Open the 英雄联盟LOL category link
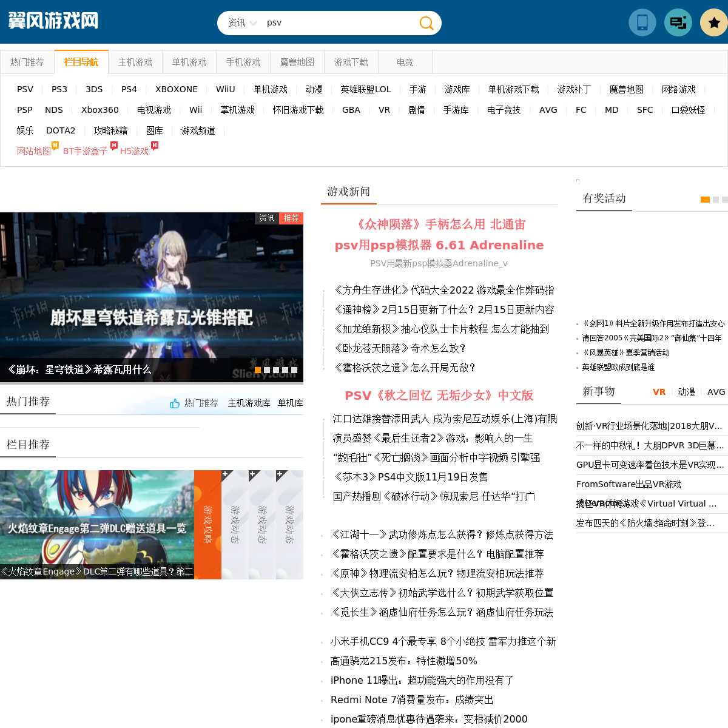 tap(365, 89)
